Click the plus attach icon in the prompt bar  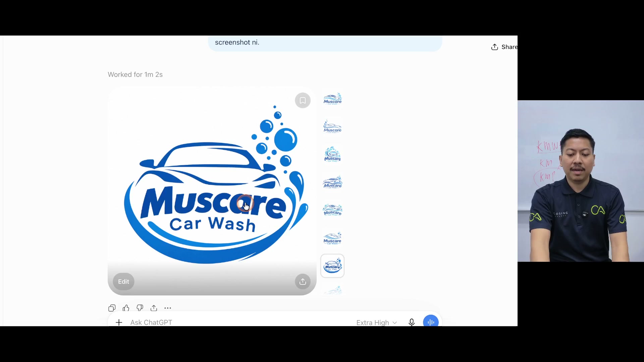[119, 322]
